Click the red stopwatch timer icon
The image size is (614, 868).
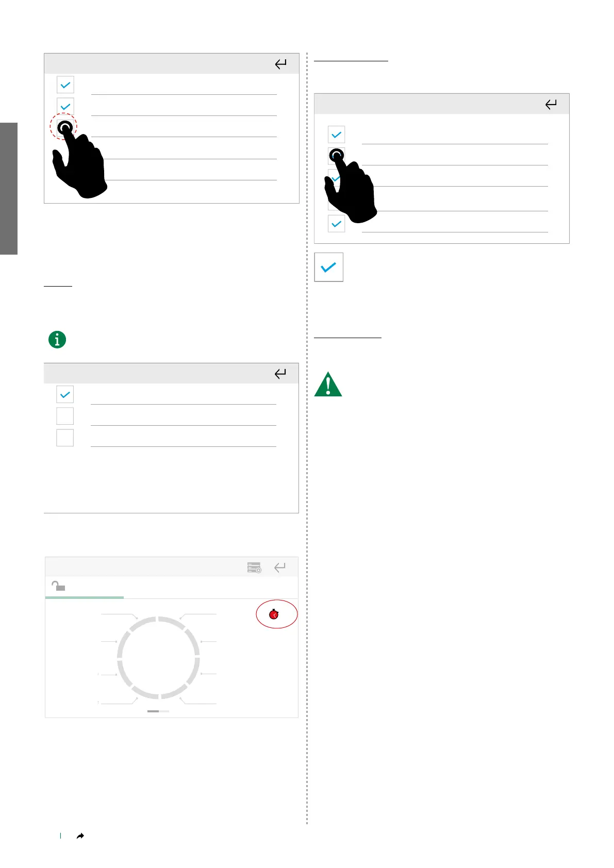coord(274,614)
